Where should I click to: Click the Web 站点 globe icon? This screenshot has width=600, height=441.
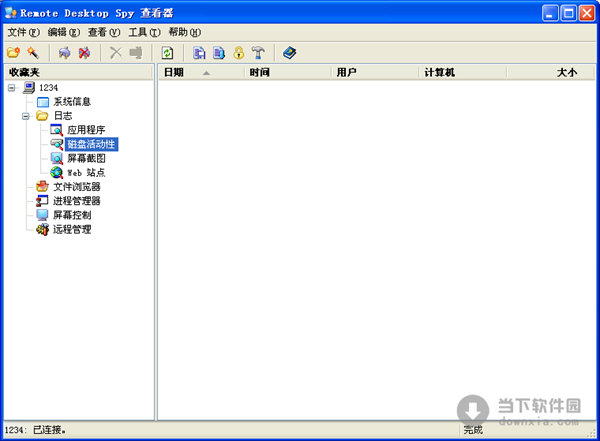(57, 172)
